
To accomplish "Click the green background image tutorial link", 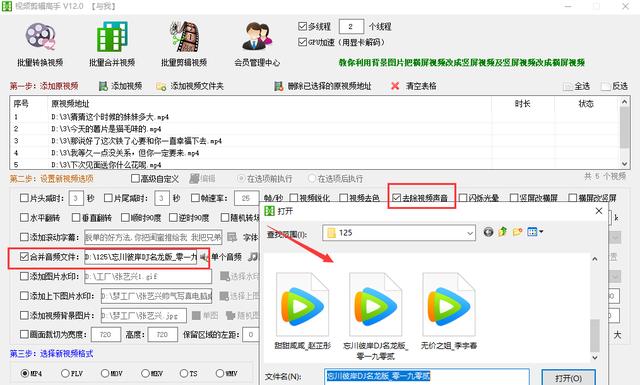I will pos(462,63).
